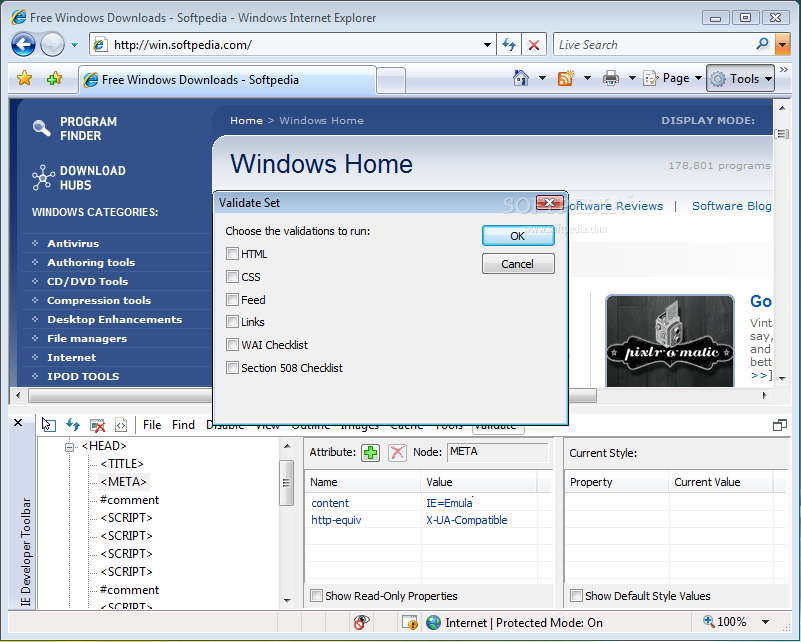This screenshot has width=801, height=642.
Task: Refresh the page with the address bar icon
Action: 509,44
